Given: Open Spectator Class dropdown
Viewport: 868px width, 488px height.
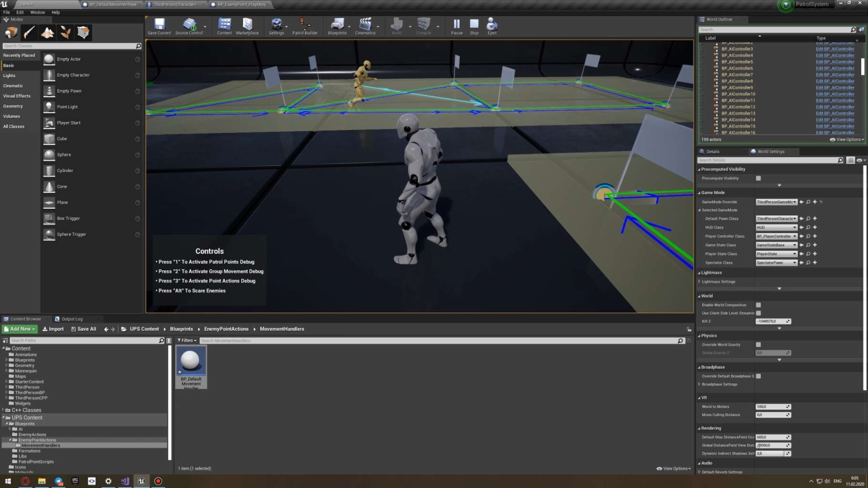Looking at the screenshot, I should point(776,263).
